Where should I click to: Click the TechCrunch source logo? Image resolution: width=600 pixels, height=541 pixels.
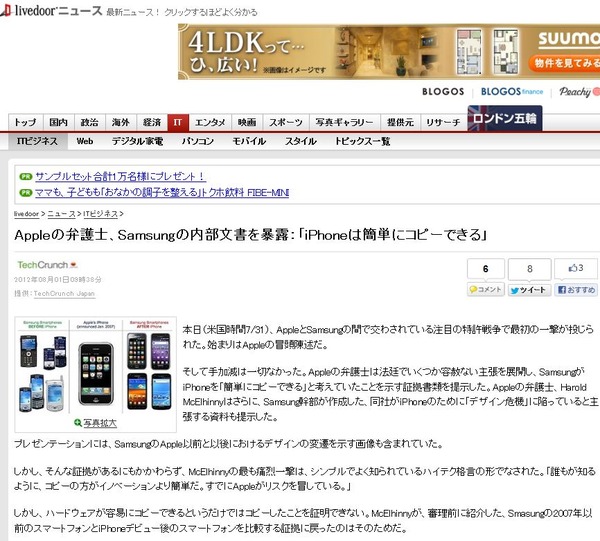coord(47,265)
